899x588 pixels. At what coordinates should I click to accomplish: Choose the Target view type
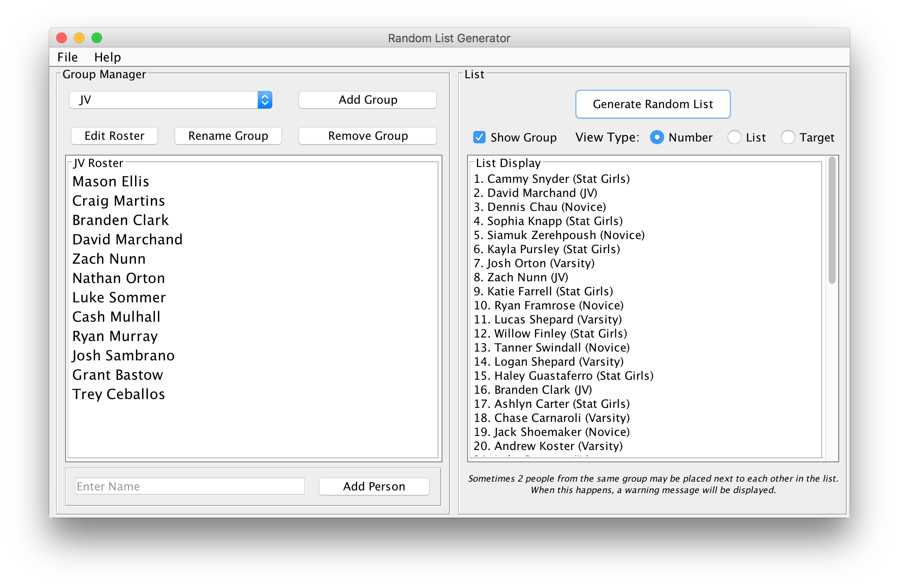(x=788, y=138)
